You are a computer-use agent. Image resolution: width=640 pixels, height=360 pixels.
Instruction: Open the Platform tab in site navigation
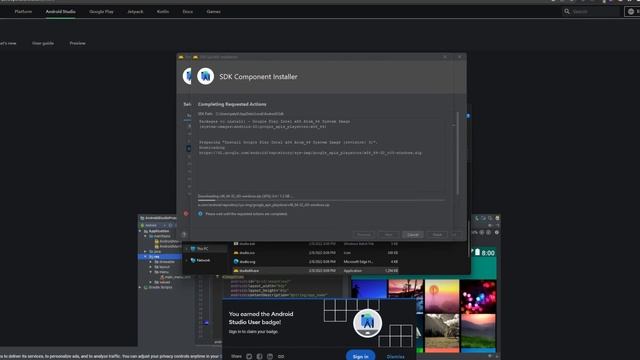23,11
